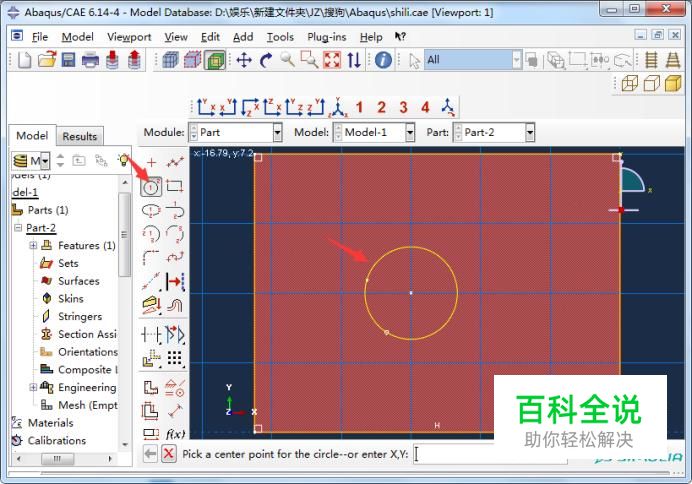Open the Help menu
The height and width of the screenshot is (484, 692).
[x=371, y=37]
